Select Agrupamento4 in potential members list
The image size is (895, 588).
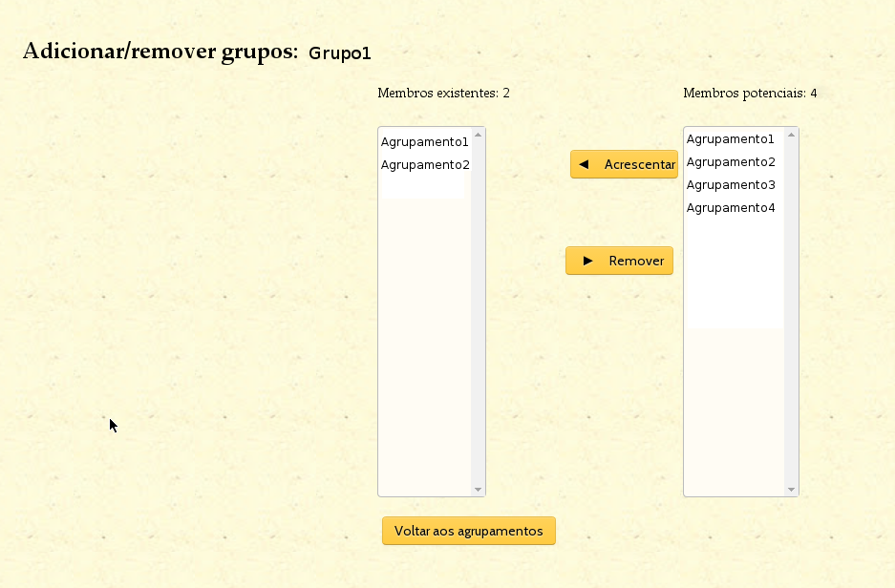tap(731, 207)
